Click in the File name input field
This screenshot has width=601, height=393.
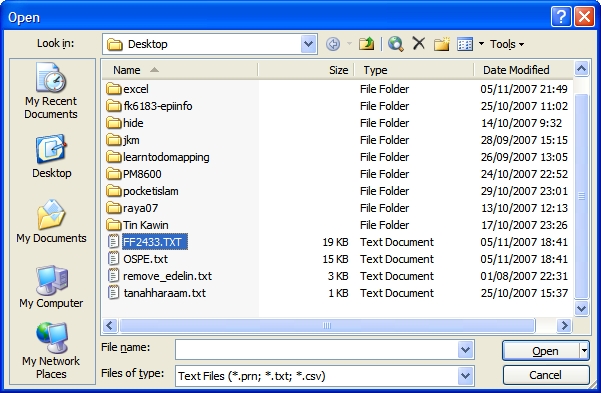click(317, 349)
